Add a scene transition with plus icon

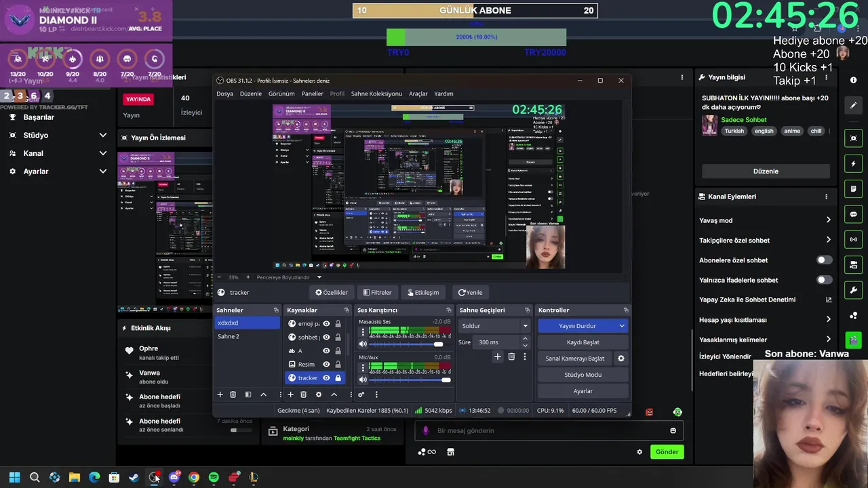[497, 357]
